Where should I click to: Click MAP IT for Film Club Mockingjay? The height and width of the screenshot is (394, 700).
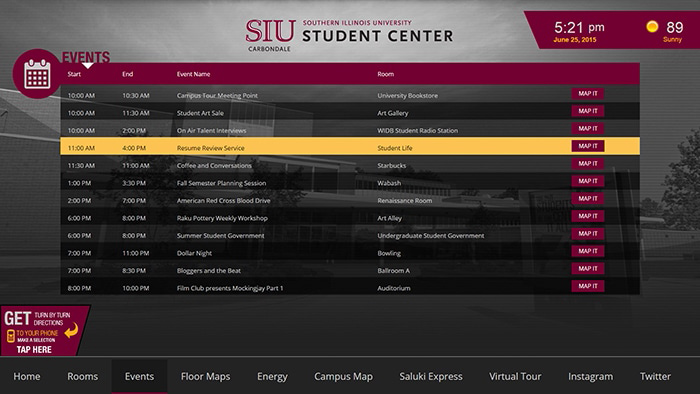588,286
